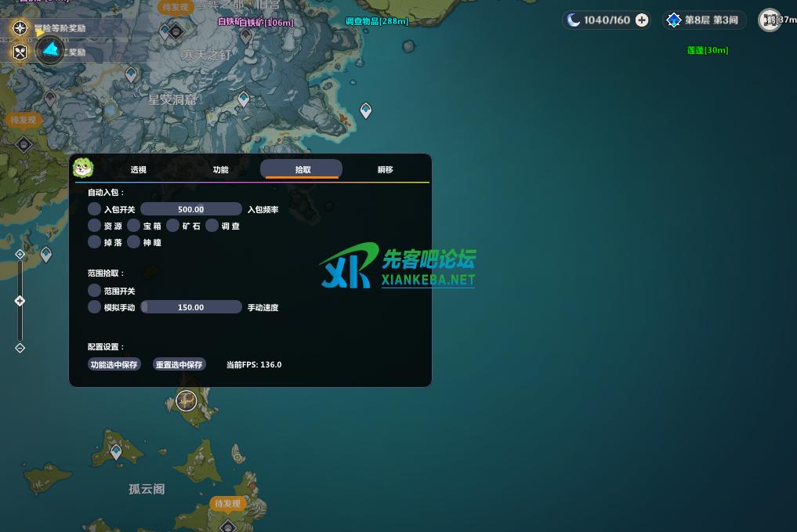Click the map zoom-out minus icon

pos(20,348)
